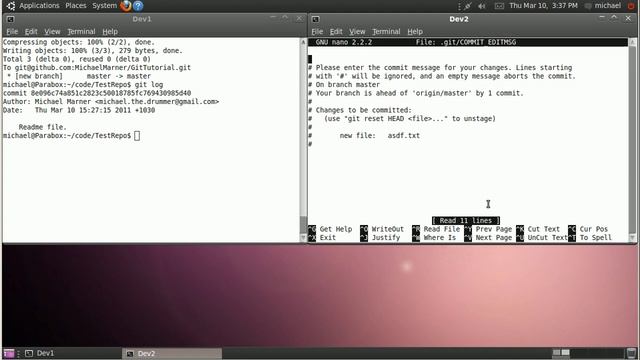This screenshot has width=640, height=360.
Task: Open Edit menu in Dev2 window
Action: 336,31
